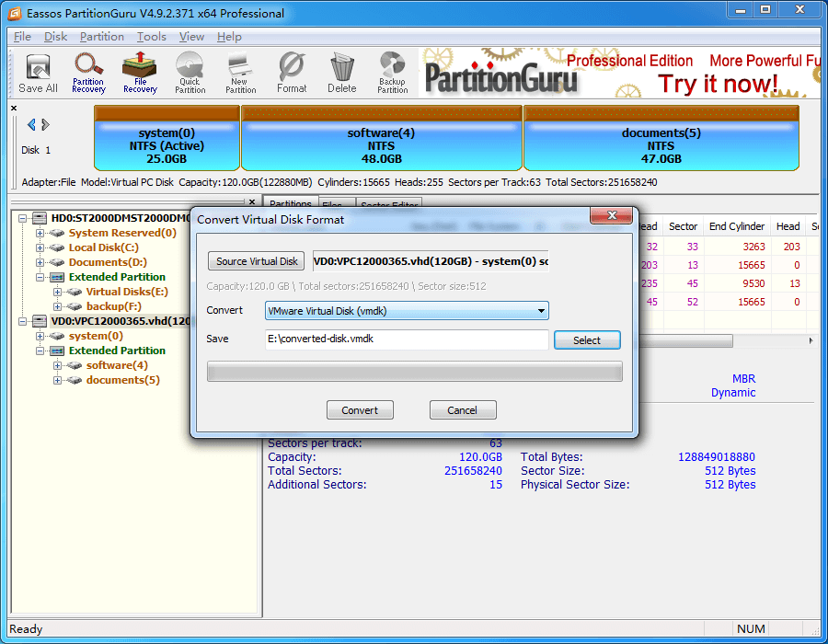This screenshot has width=828, height=644.
Task: Click the End Cylinder column header
Action: coord(737,226)
